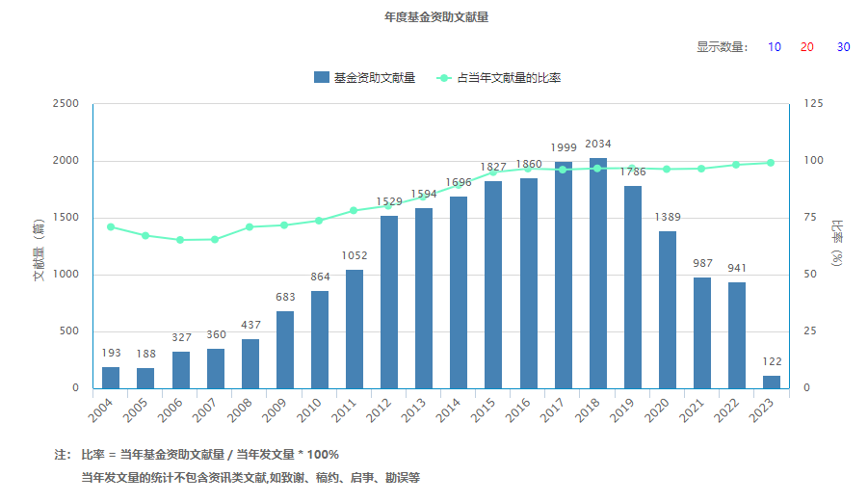This screenshot has height=502, width=868.
Task: Show 30 items via the blue 30 link
Action: (843, 47)
